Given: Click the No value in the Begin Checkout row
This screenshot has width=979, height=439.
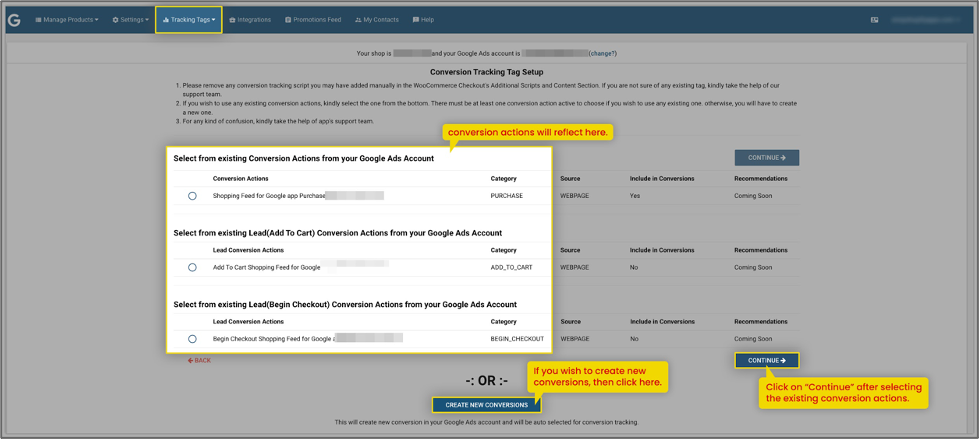Looking at the screenshot, I should click(x=634, y=338).
